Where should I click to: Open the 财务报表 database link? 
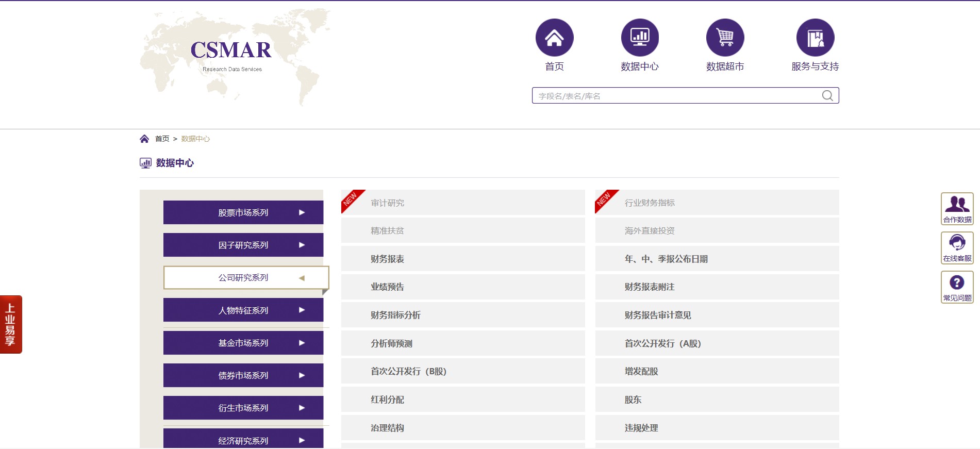[387, 259]
